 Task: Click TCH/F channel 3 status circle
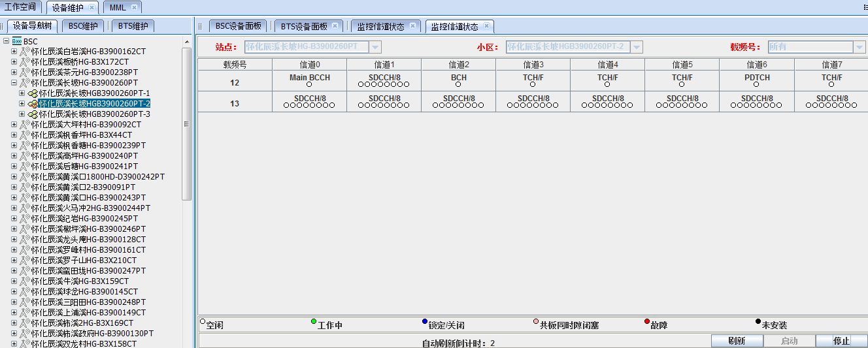[533, 84]
